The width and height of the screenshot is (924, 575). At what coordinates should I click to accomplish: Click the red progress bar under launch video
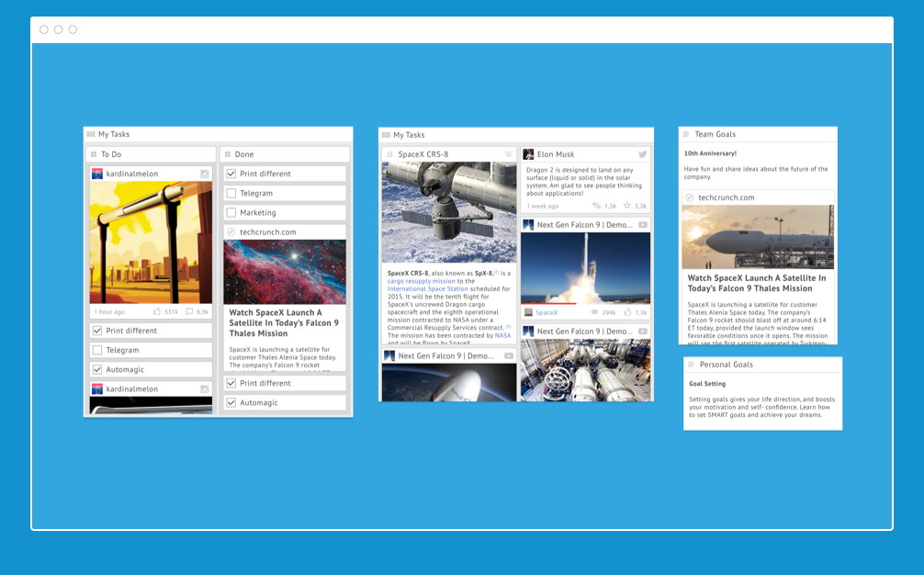coord(548,303)
